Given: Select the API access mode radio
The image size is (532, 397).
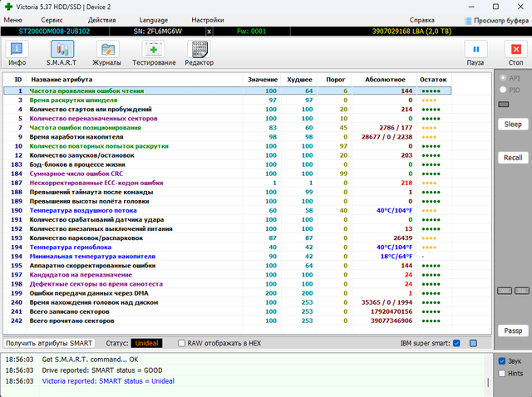Looking at the screenshot, I should (503, 78).
